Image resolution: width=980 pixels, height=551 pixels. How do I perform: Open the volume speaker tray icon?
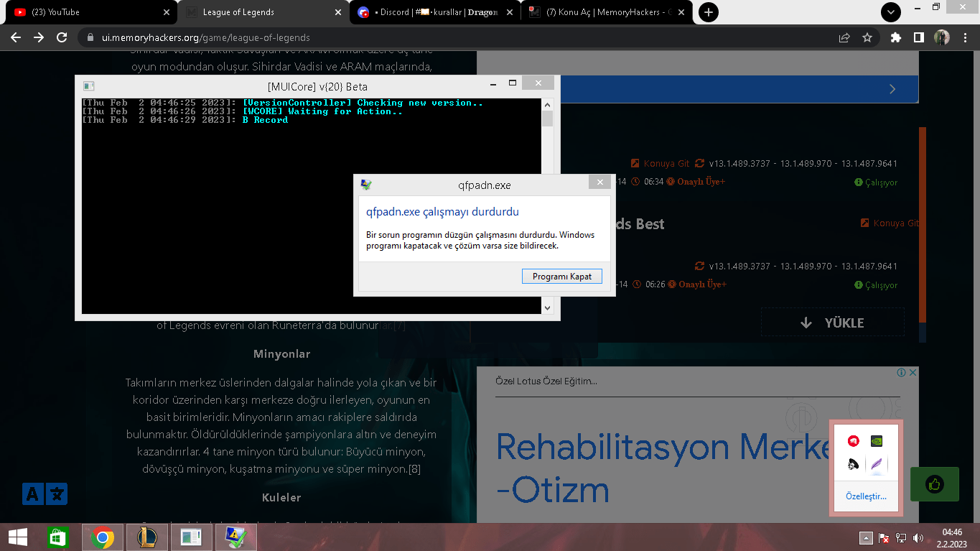[x=918, y=538]
